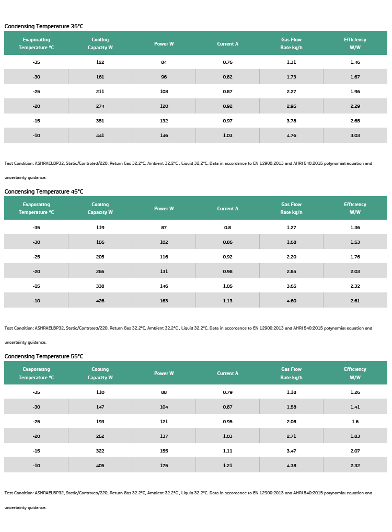
Task: Select the 426 cooling capacity cell
Action: coord(100,301)
